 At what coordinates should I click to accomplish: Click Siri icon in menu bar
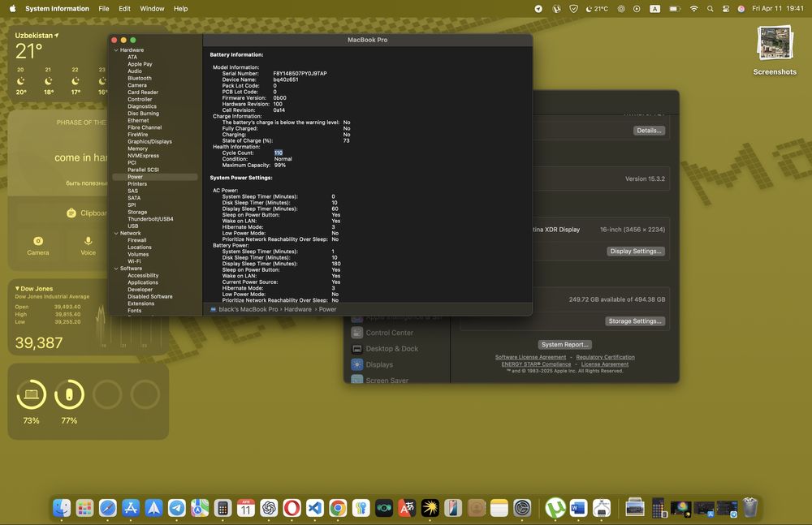point(741,9)
